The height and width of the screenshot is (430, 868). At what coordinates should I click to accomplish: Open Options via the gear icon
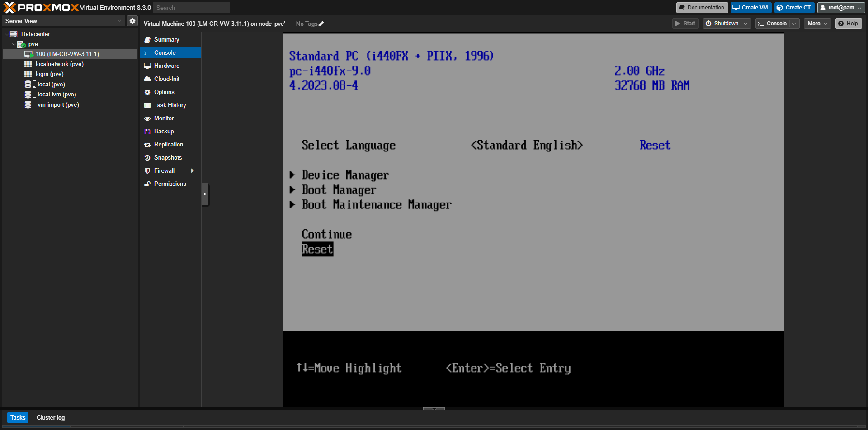click(147, 92)
